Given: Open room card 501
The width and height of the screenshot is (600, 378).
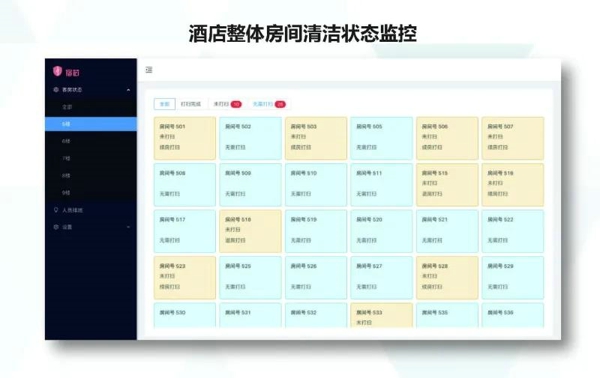Looking at the screenshot, I should (185, 138).
